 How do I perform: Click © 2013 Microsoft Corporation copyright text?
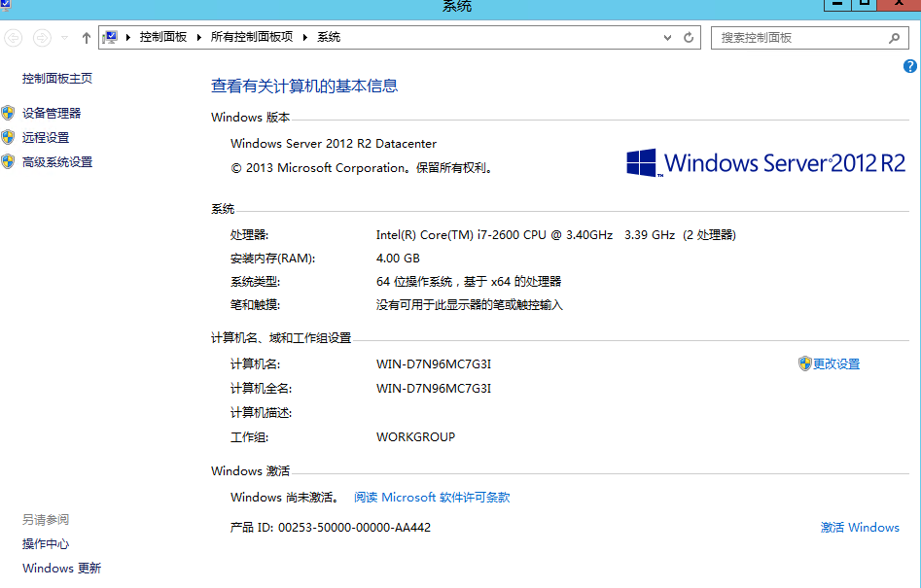363,168
